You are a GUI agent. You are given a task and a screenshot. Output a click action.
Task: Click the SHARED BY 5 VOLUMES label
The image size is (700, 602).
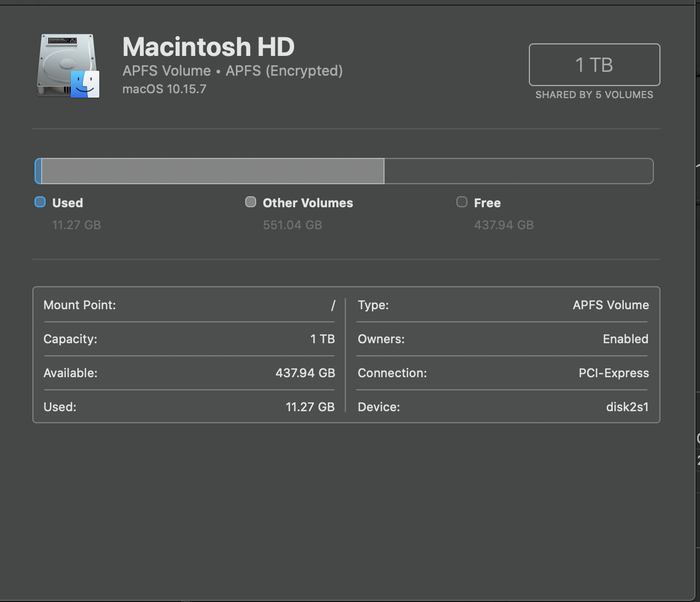(x=594, y=95)
